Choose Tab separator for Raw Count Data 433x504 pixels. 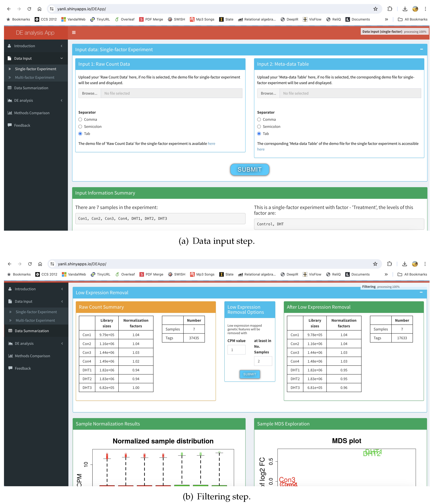pos(80,134)
